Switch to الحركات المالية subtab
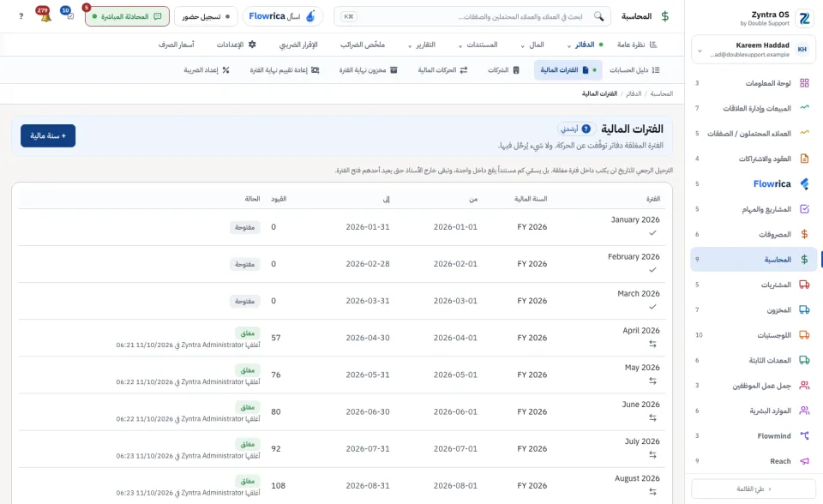823x504 pixels. click(442, 69)
